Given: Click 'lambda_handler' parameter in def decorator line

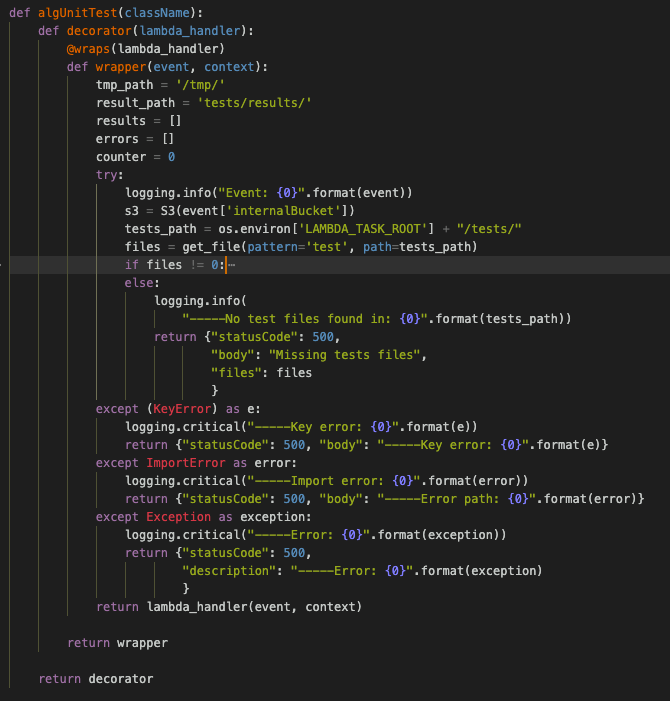Looking at the screenshot, I should click(190, 31).
